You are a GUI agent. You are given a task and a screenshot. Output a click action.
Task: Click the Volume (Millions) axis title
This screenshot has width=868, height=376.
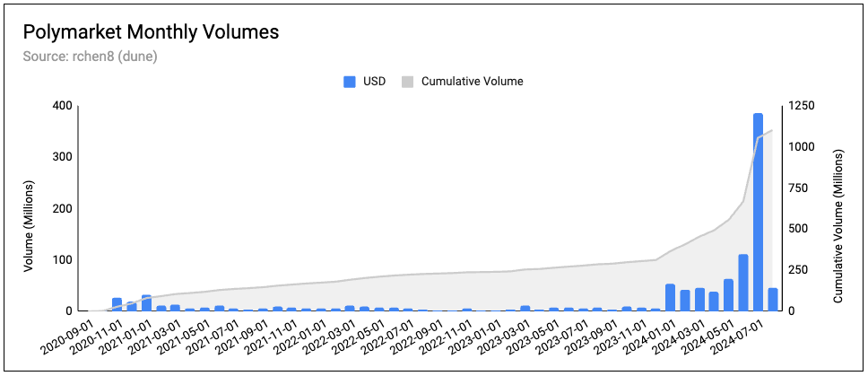[30, 226]
